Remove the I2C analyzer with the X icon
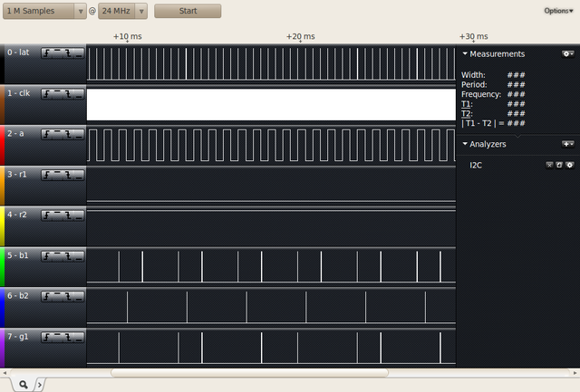Image resolution: width=580 pixels, height=392 pixels. coord(549,165)
